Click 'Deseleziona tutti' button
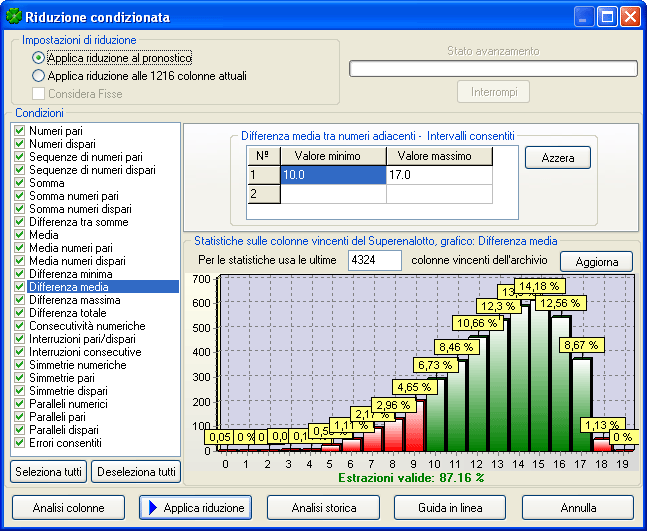The width and height of the screenshot is (647, 531). click(136, 472)
